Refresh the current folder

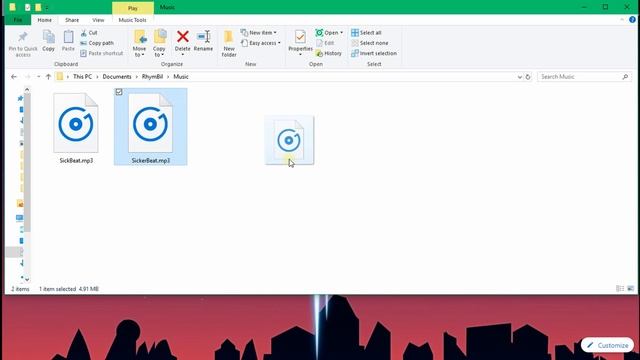point(528,77)
